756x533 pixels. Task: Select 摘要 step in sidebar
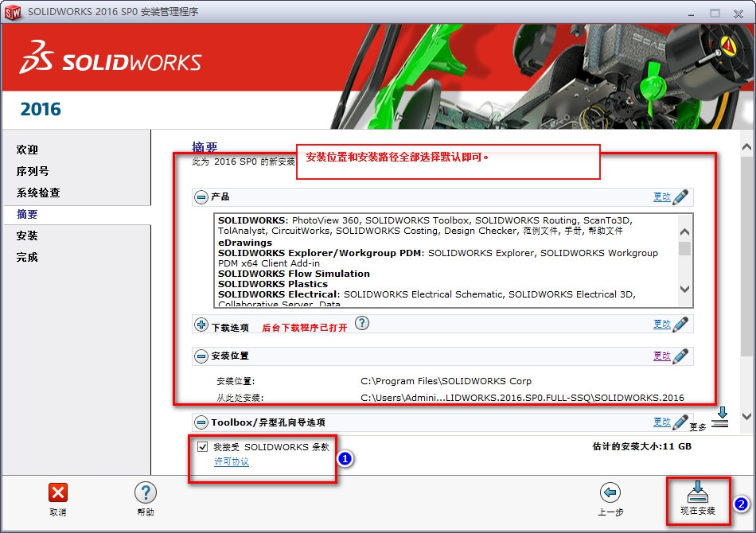click(x=27, y=215)
